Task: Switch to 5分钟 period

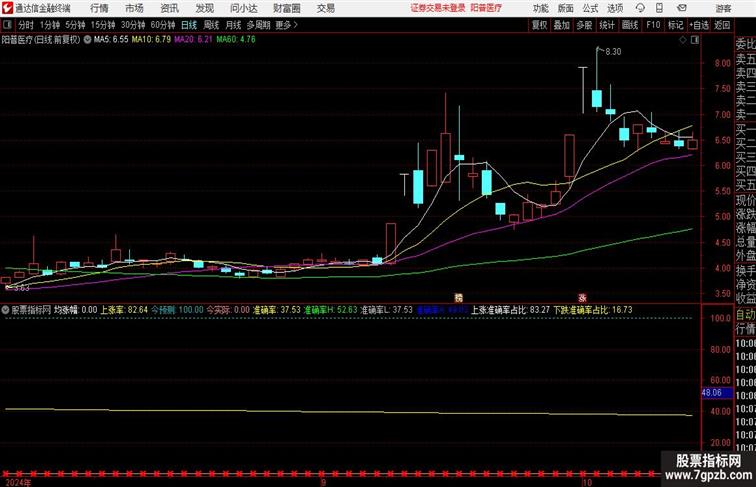Action: [x=75, y=25]
